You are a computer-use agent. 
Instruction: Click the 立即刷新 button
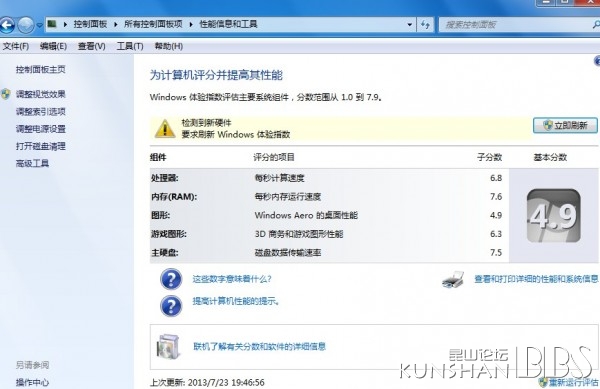(x=565, y=125)
